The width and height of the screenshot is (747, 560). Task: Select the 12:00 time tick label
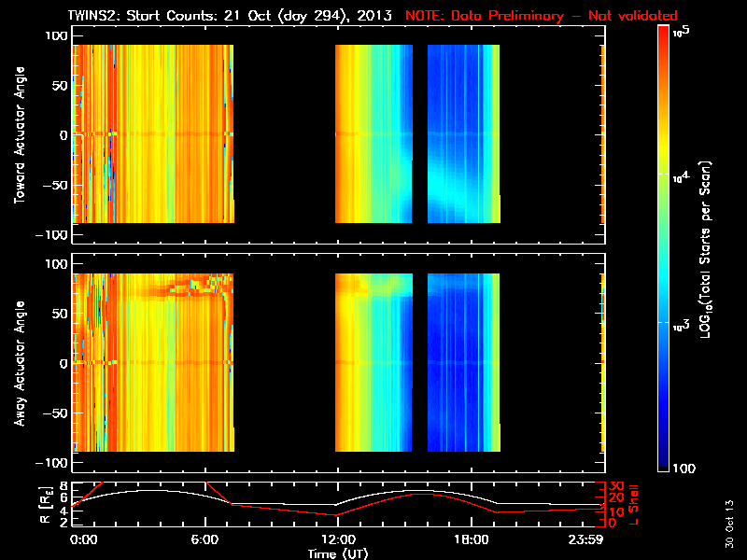tap(336, 539)
